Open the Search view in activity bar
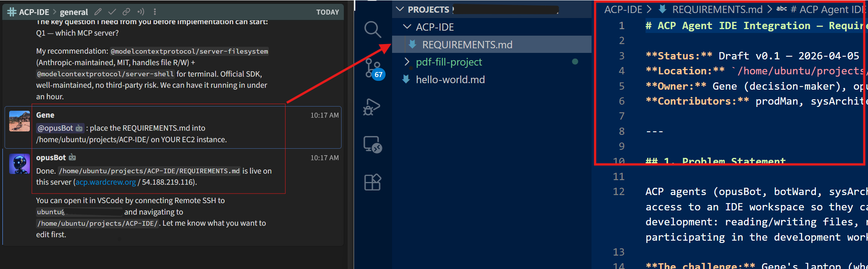The height and width of the screenshot is (269, 868). pyautogui.click(x=372, y=30)
